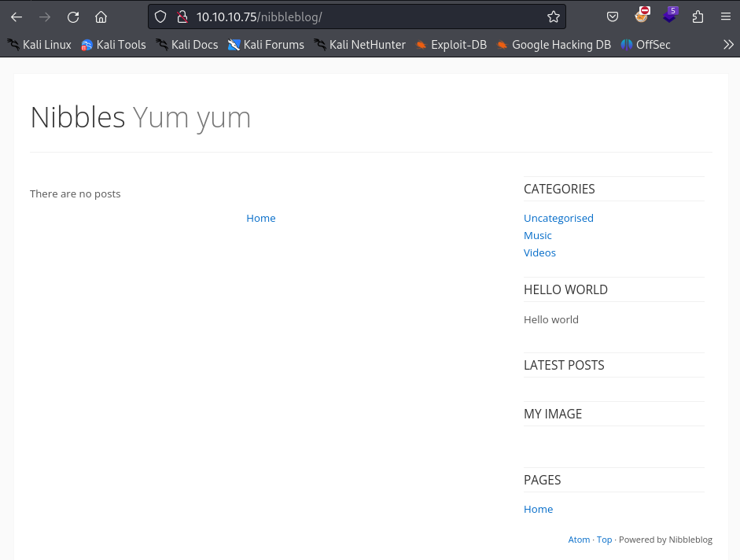Open the Kali Tools bookmark
Image resolution: width=740 pixels, height=560 pixels.
113,45
